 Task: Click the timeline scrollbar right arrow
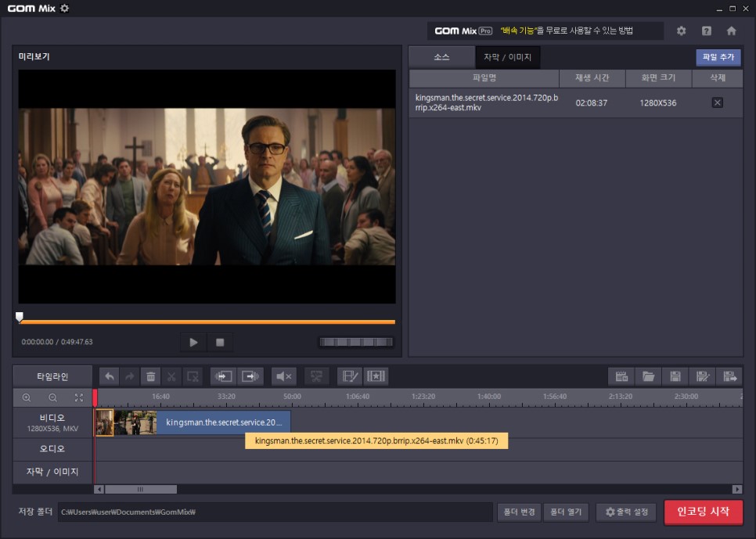pos(737,490)
